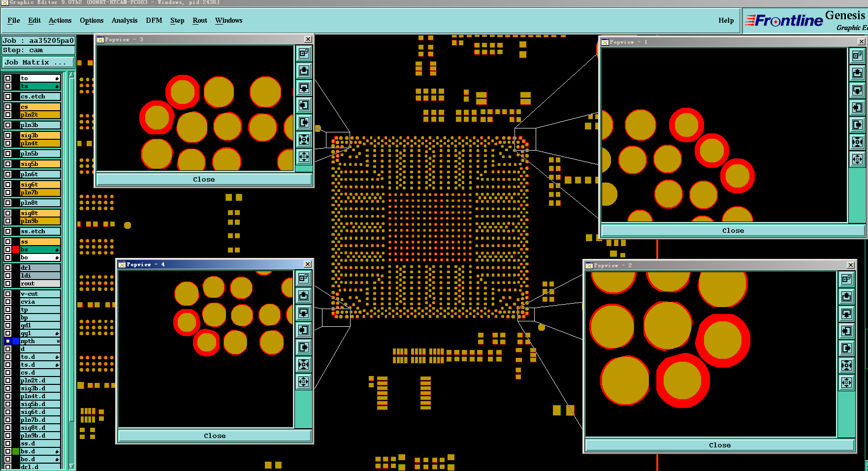Toggle checkbox for layer 'bs'
Screen dimensions: 868x471
[8, 250]
